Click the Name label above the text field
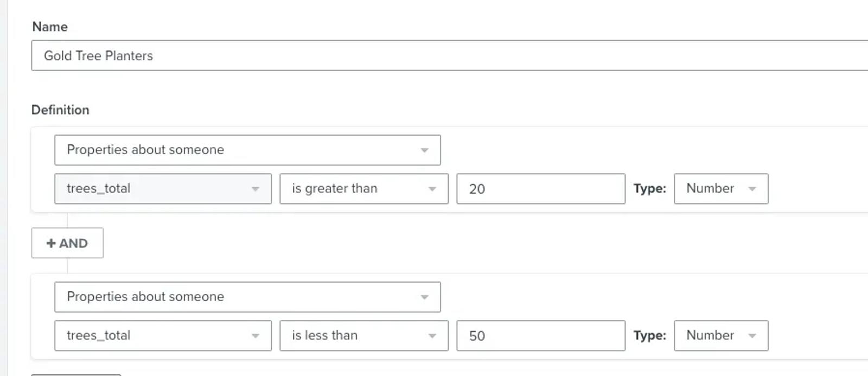Viewport: 868px width, 376px height. (50, 27)
